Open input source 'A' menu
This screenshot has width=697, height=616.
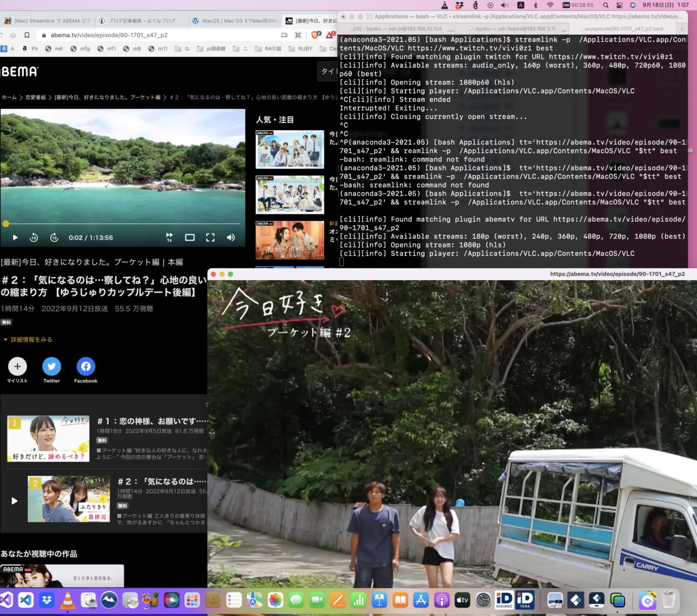520,5
